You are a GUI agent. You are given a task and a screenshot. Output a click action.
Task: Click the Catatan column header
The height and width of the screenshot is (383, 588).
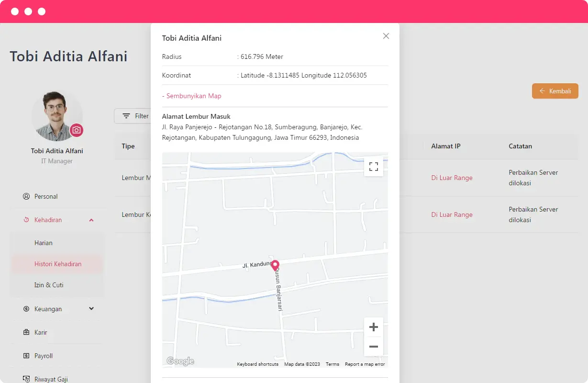point(521,146)
